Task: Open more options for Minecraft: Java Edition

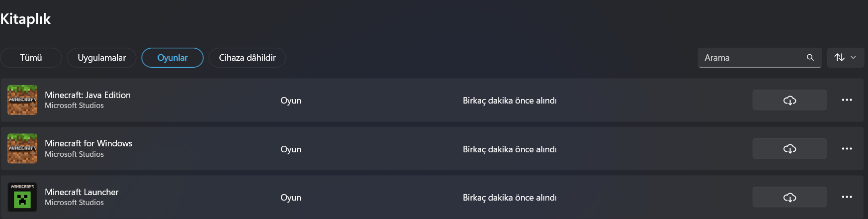Action: click(x=847, y=100)
